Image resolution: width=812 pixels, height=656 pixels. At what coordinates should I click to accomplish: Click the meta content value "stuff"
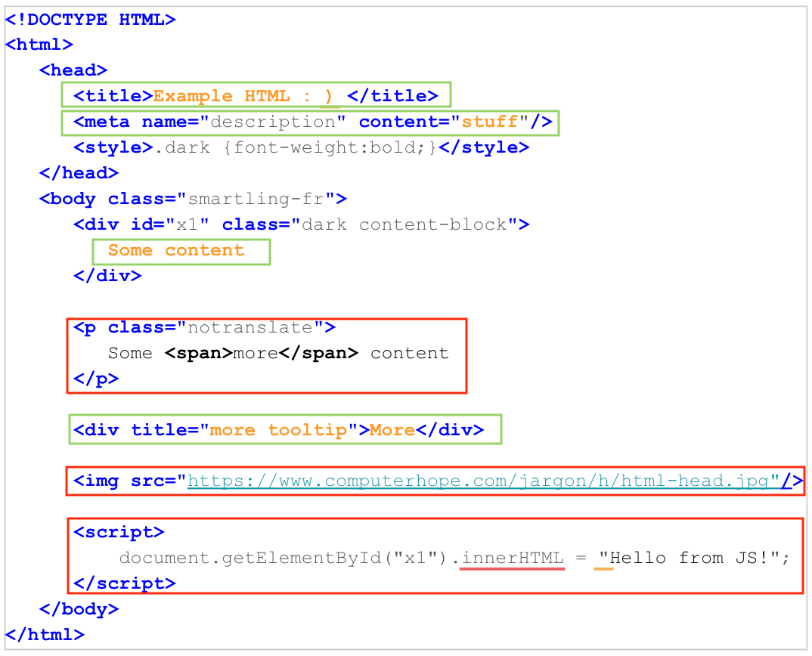[490, 122]
